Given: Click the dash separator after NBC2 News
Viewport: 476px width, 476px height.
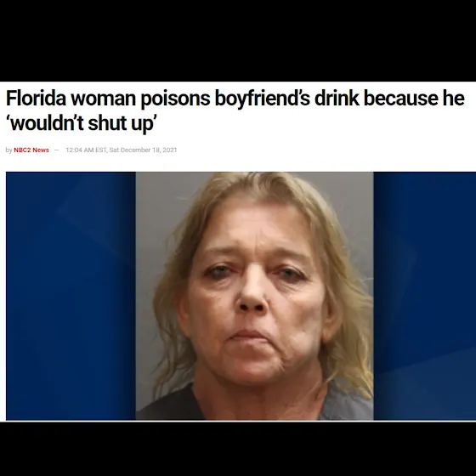Looking at the screenshot, I should click(56, 150).
